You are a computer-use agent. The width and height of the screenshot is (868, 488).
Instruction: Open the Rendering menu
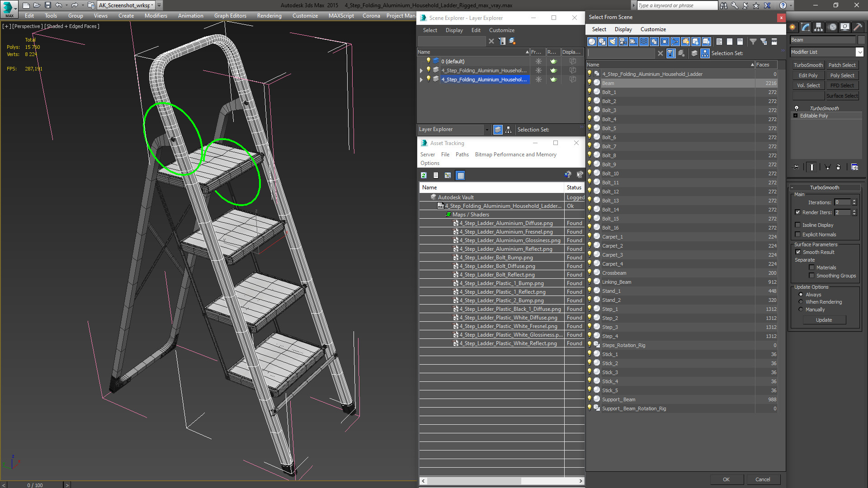coord(269,16)
